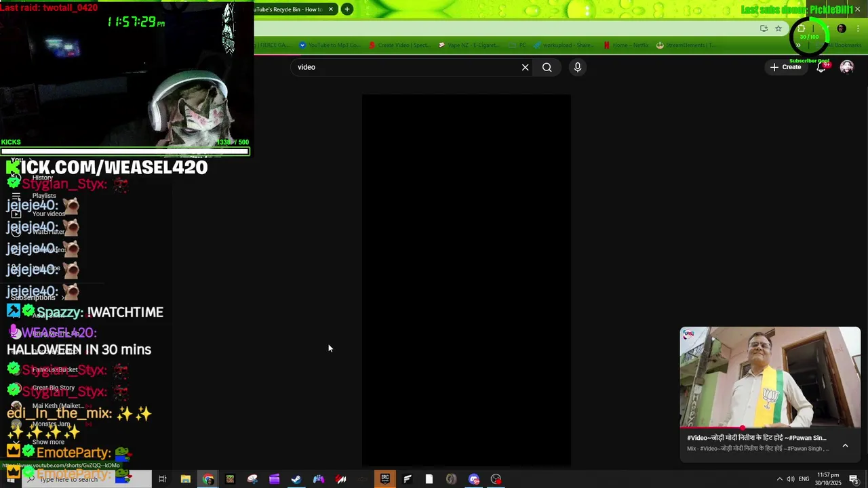The height and width of the screenshot is (488, 868).
Task: Seek on the mini-player red progress bar
Action: [x=770, y=428]
